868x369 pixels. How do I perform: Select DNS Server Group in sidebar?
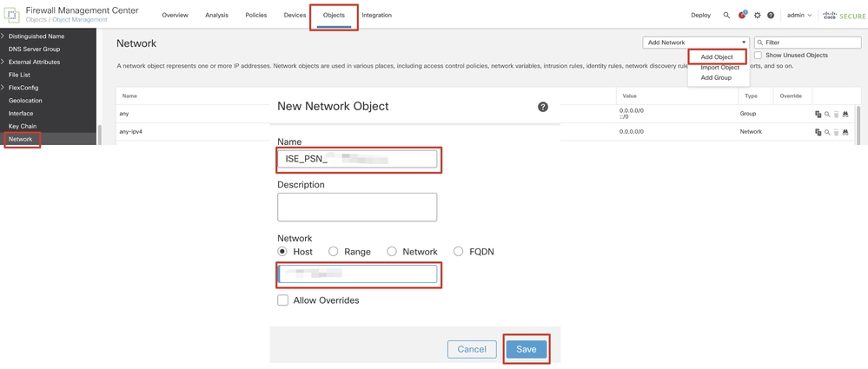point(35,49)
